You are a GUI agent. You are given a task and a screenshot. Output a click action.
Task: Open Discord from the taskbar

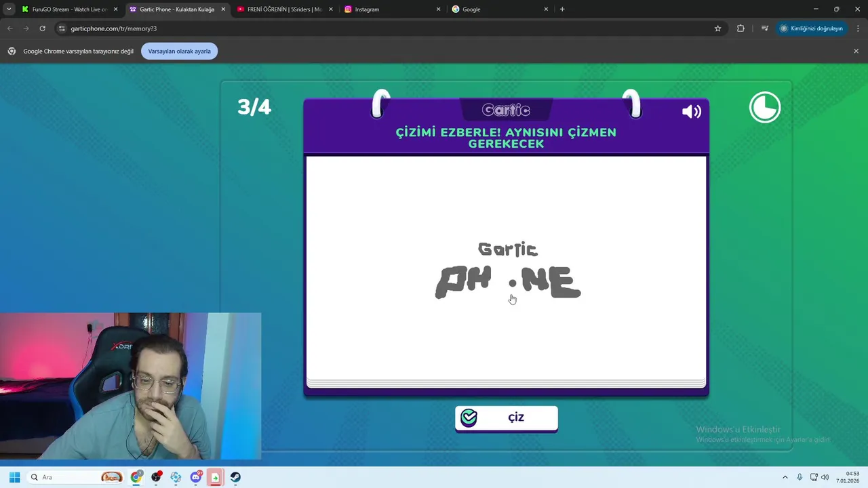coord(196,477)
